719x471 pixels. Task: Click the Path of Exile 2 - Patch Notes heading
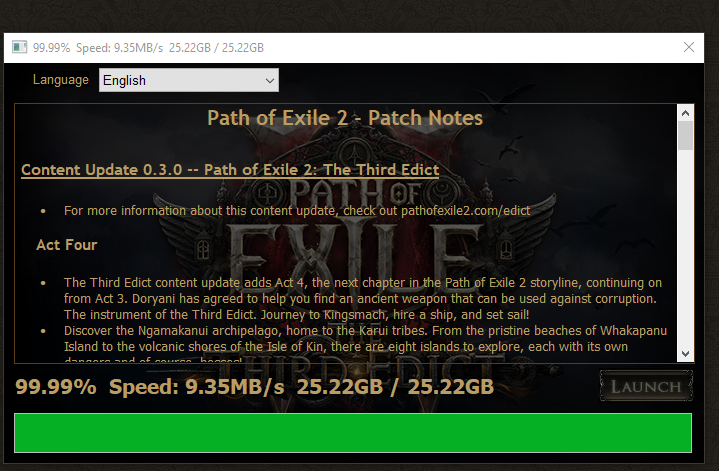345,118
